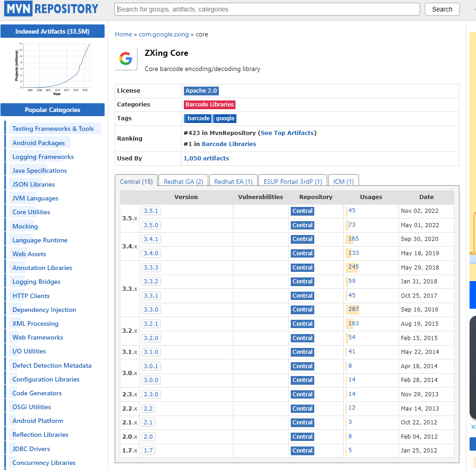View 165 usages of version 3.4.1
The width and height of the screenshot is (476, 470).
[x=353, y=238]
